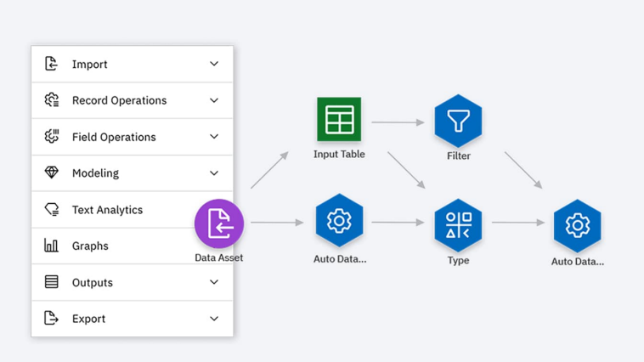Expand the Field Operations chevron
The image size is (644, 362).
[x=214, y=137]
